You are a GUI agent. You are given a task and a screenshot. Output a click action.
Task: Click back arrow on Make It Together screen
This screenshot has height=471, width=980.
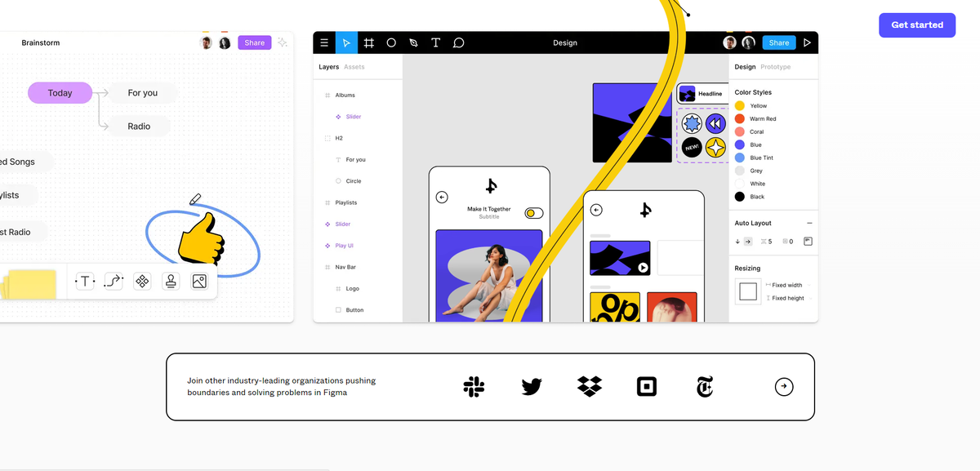[442, 197]
